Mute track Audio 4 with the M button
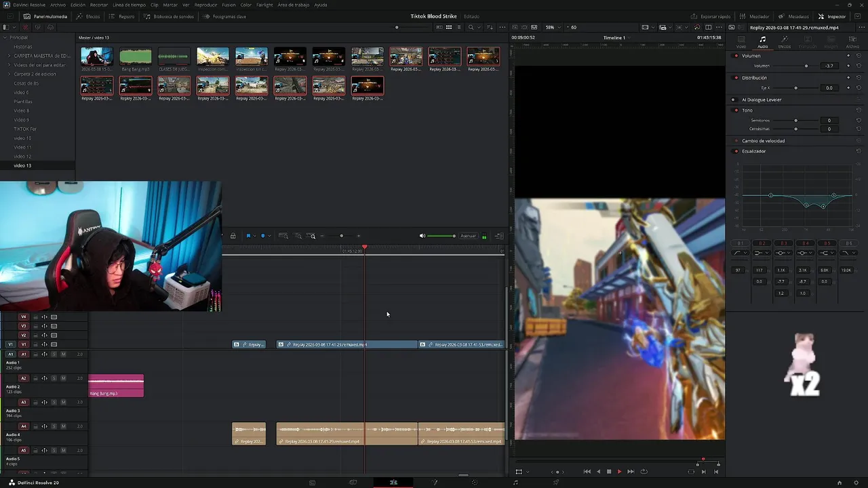Image resolution: width=868 pixels, height=488 pixels. [64, 426]
